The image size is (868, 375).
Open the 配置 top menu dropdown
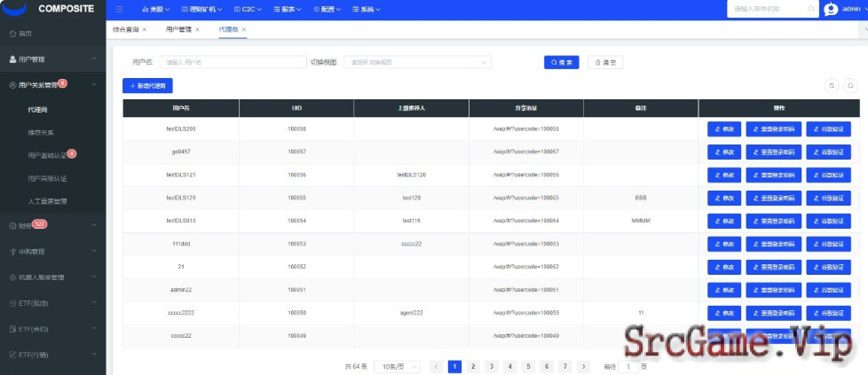[327, 10]
